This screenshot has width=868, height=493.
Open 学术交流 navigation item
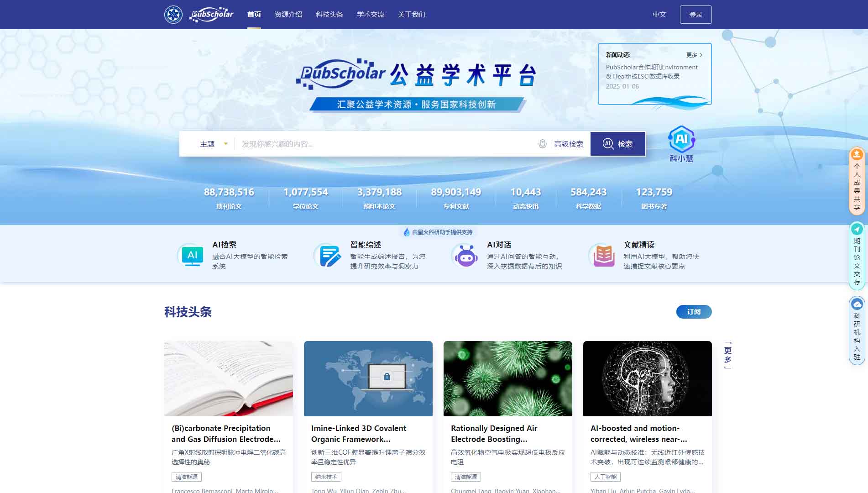371,15
